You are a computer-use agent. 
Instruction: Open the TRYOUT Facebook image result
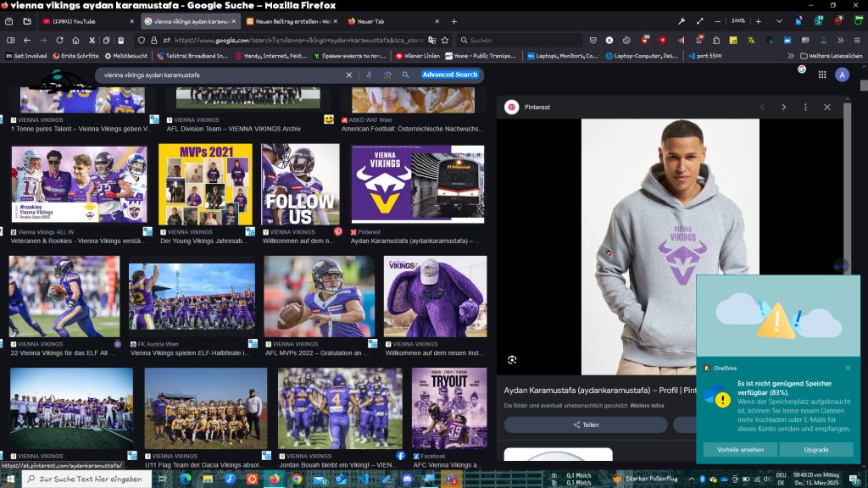tap(449, 408)
